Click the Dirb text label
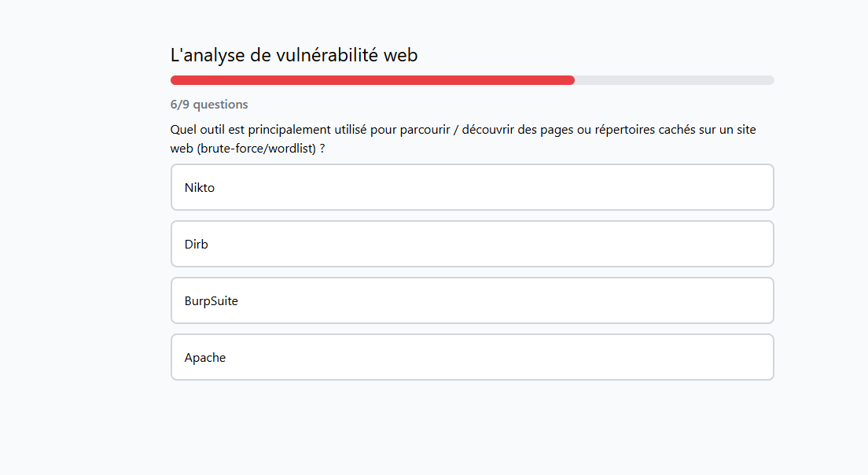Image resolution: width=868 pixels, height=475 pixels. click(197, 244)
